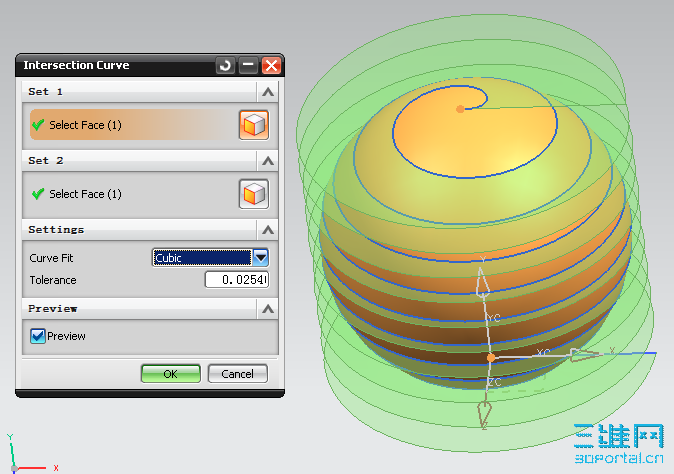
Task: Click the ZC axis arrowhead handle
Action: pyautogui.click(x=484, y=413)
